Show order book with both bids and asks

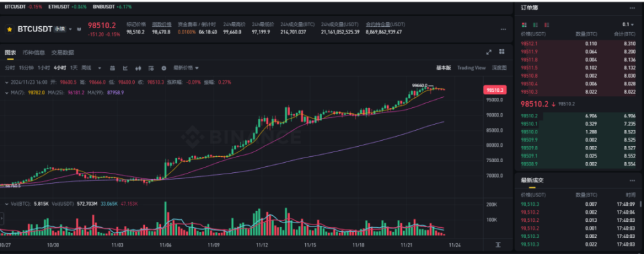click(524, 25)
